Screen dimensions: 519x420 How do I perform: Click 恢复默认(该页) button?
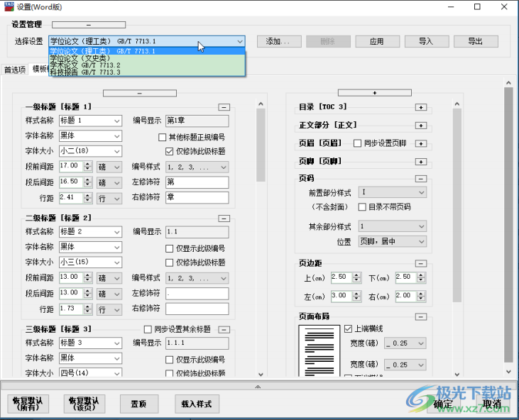84,404
